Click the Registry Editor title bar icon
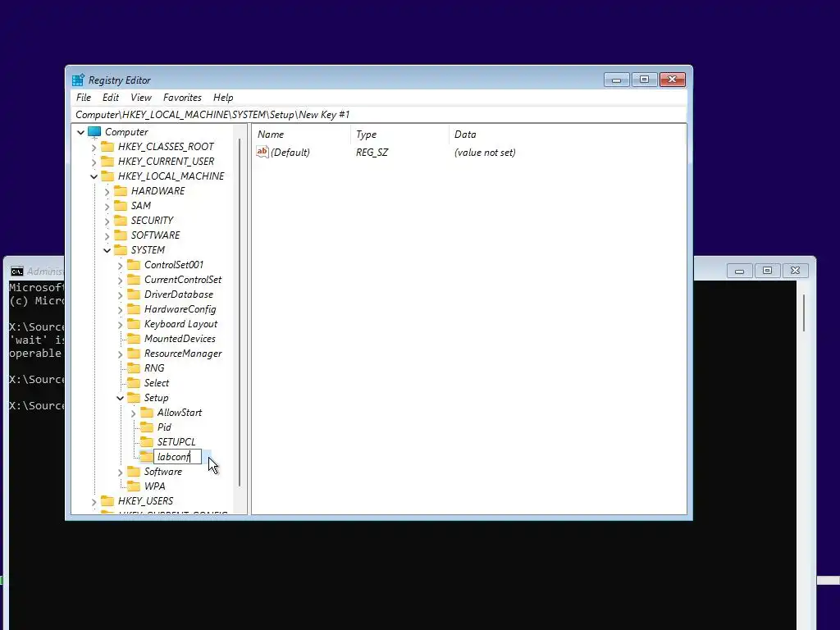The image size is (840, 630). (78, 80)
